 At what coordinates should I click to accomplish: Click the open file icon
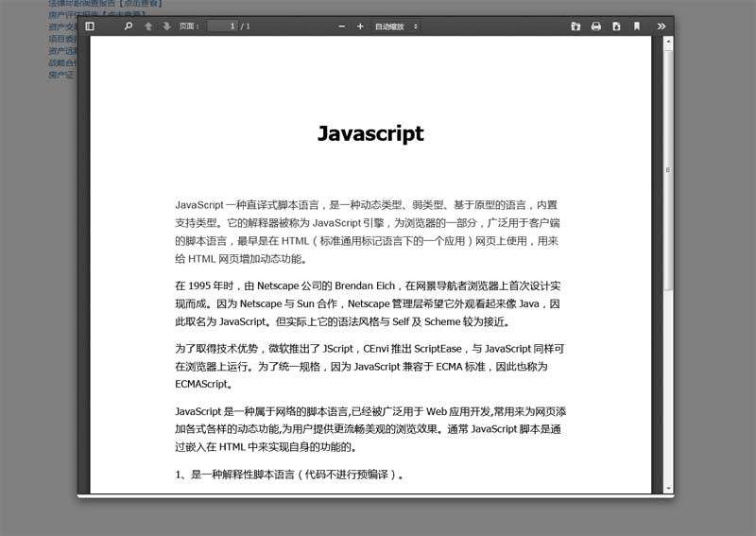(576, 26)
